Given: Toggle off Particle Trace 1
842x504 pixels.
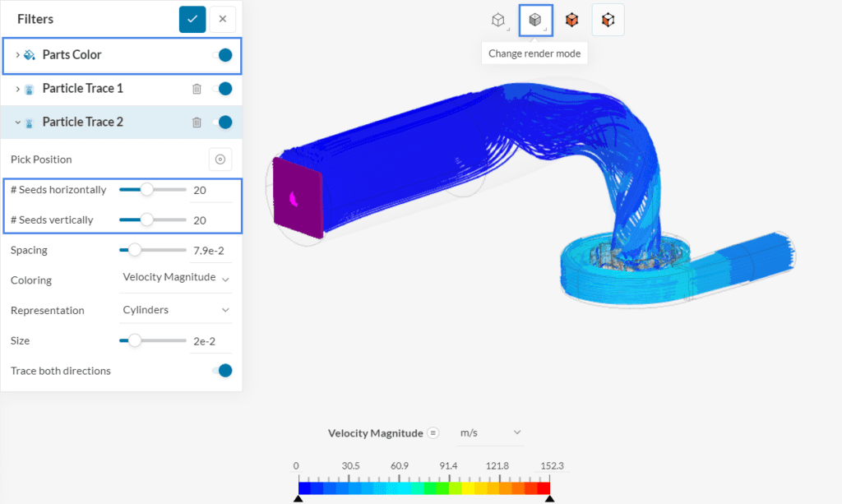Looking at the screenshot, I should point(223,89).
